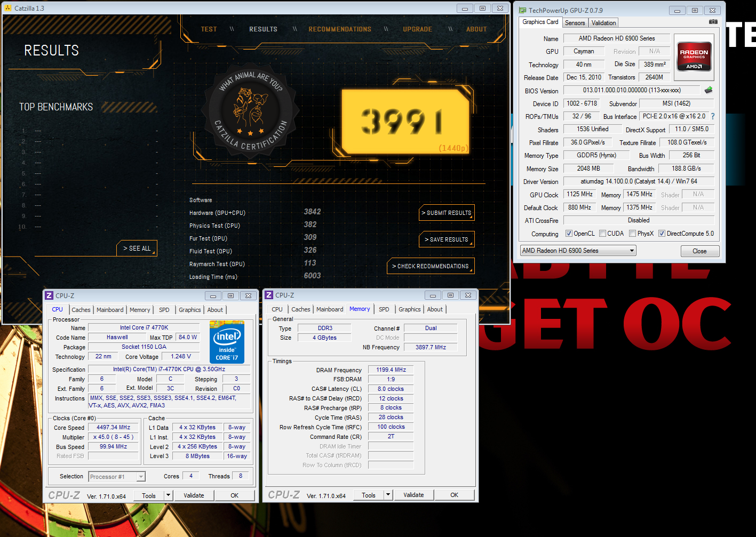Click the BIOS save chip icon in GPU-Z
This screenshot has height=537, width=756.
coord(709,90)
